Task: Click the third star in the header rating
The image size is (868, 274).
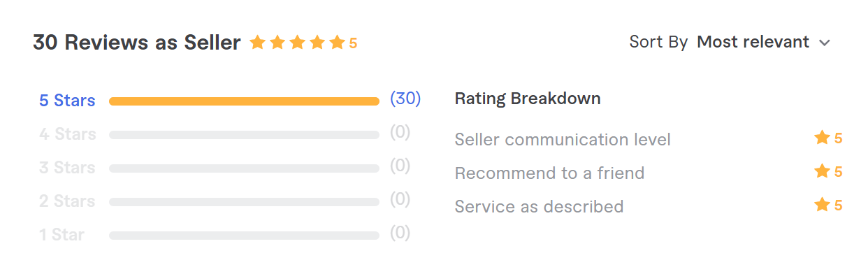Action: coord(297,43)
